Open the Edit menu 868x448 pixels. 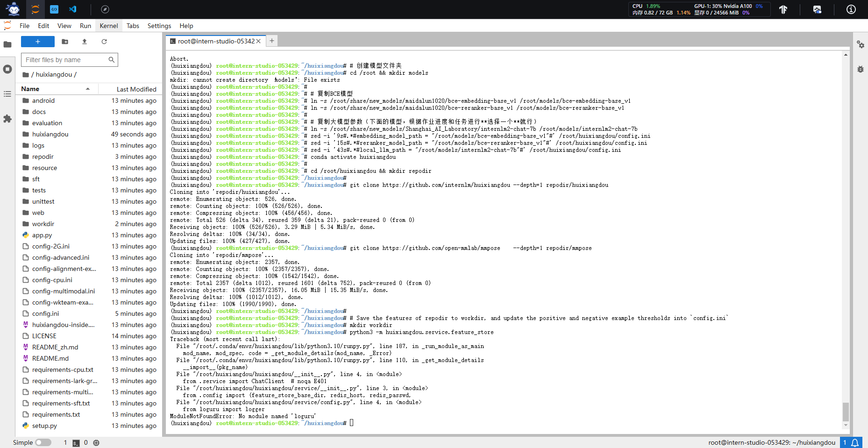43,26
